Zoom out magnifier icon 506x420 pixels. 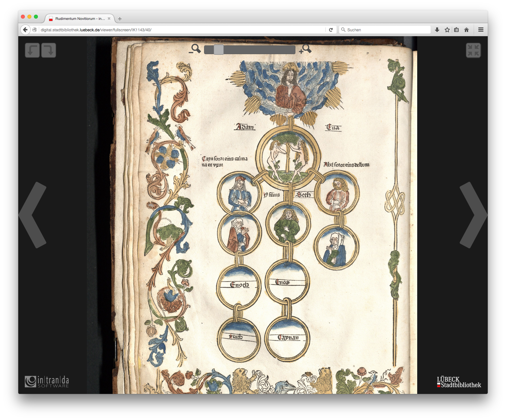pos(195,49)
